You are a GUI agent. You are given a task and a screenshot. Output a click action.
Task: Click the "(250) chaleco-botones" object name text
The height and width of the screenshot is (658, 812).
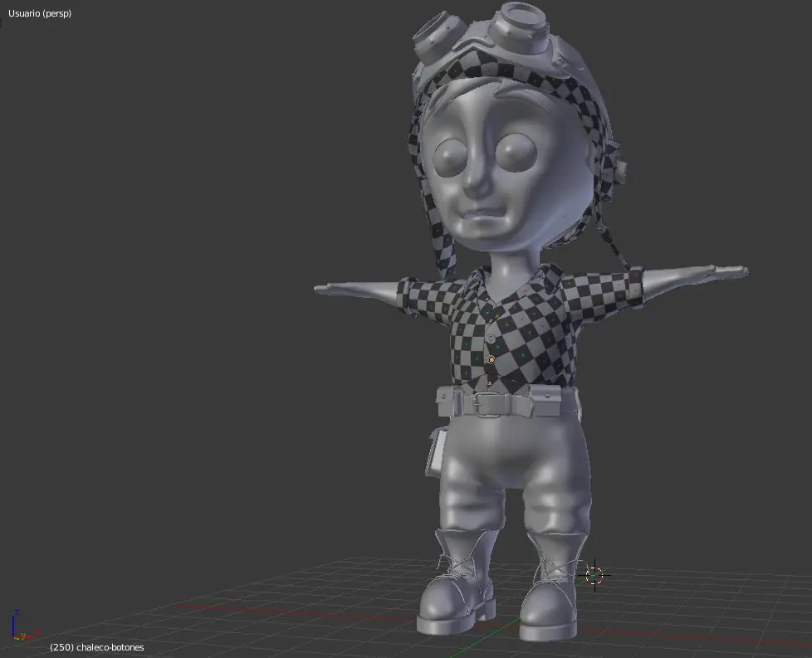(96, 647)
